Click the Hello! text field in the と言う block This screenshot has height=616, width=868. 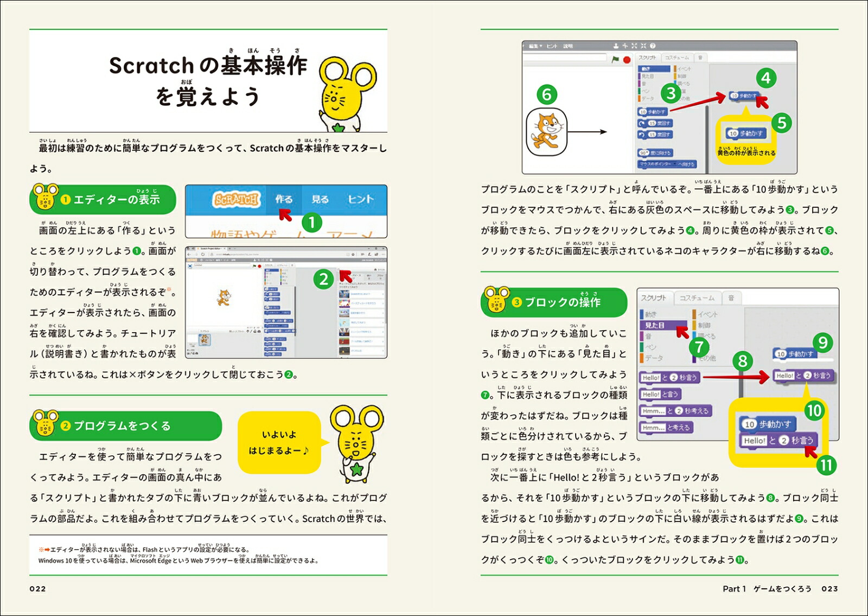pos(651,395)
